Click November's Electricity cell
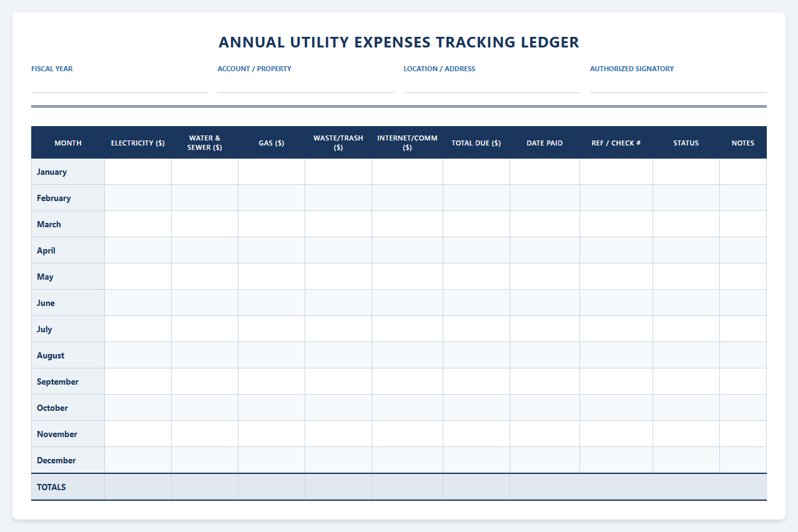The height and width of the screenshot is (532, 798). point(138,434)
